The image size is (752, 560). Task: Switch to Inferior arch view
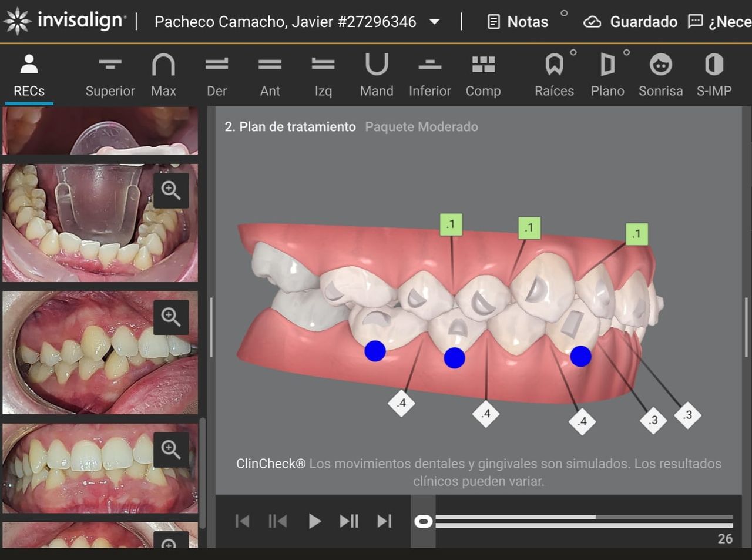tap(430, 76)
